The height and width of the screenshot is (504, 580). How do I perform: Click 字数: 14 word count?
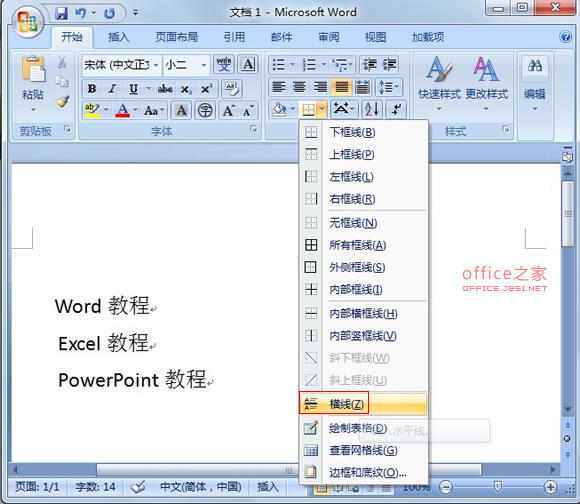pos(95,487)
